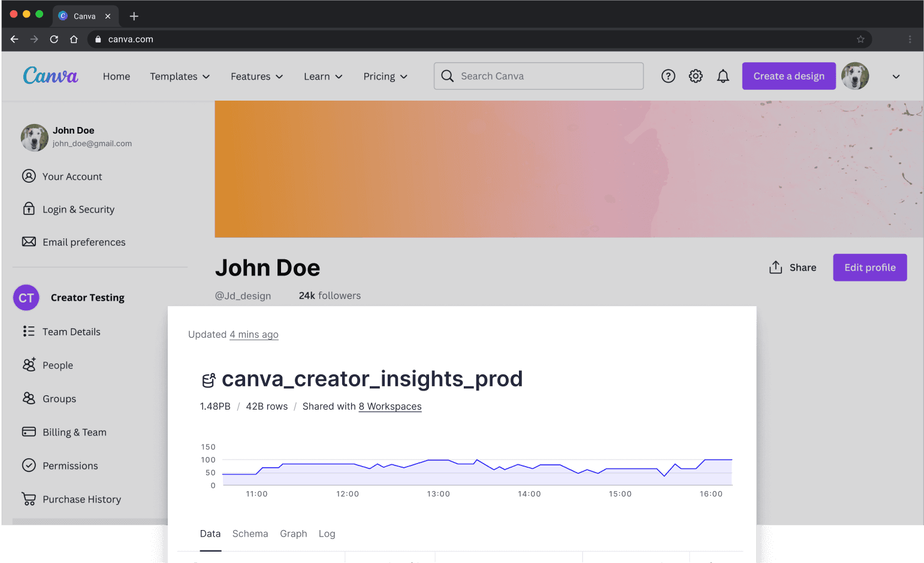
Task: Click the Groups sidebar icon
Action: tap(29, 398)
